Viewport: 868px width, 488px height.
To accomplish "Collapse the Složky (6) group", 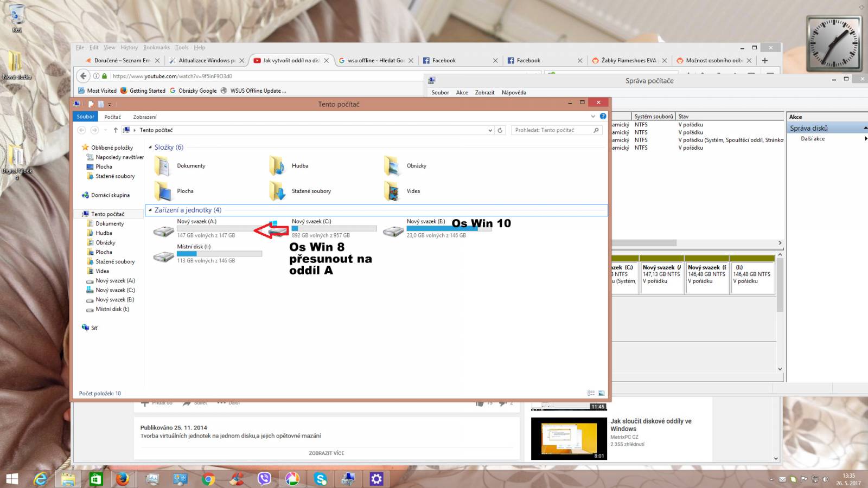I will [150, 147].
